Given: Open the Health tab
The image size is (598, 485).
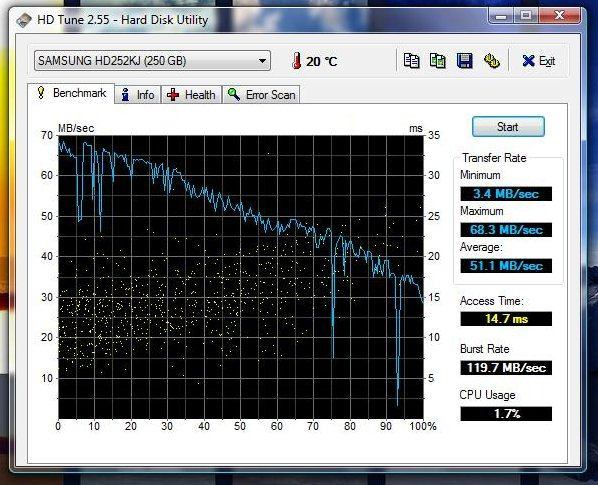Looking at the screenshot, I should point(191,95).
